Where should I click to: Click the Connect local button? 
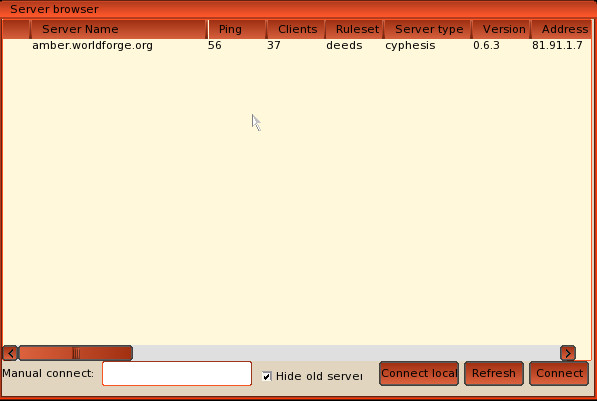click(x=419, y=374)
